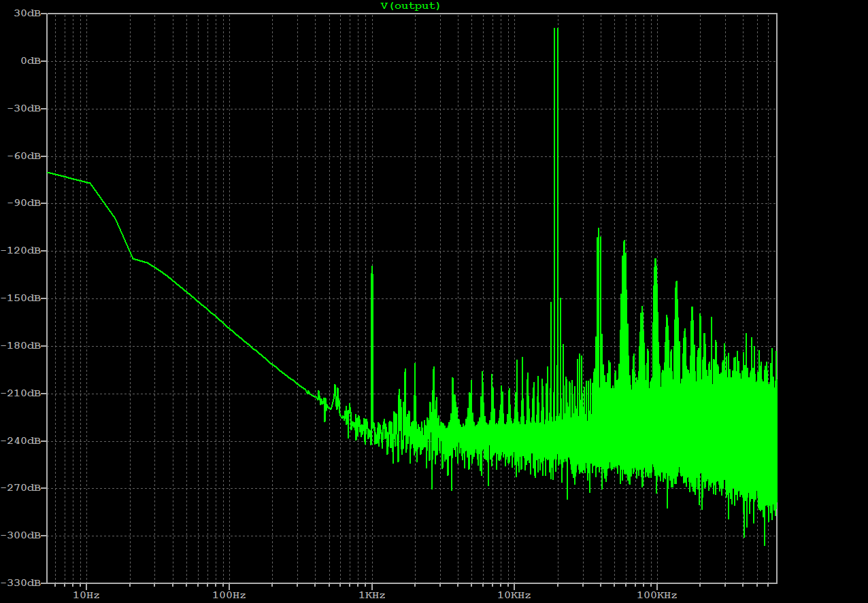Click the 10KHz frequency axis label
Viewport: 868px width, 603px height.
coord(514,596)
